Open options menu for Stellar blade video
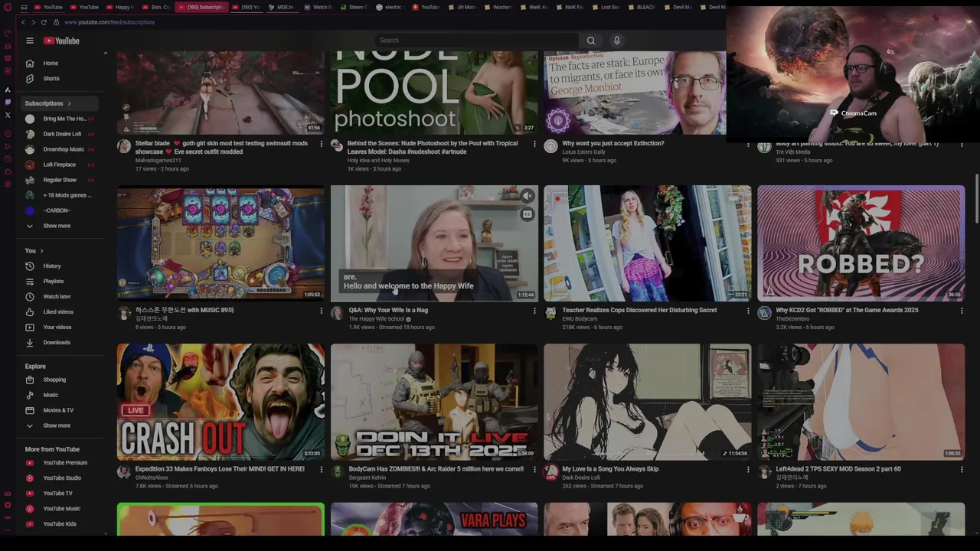 321,144
